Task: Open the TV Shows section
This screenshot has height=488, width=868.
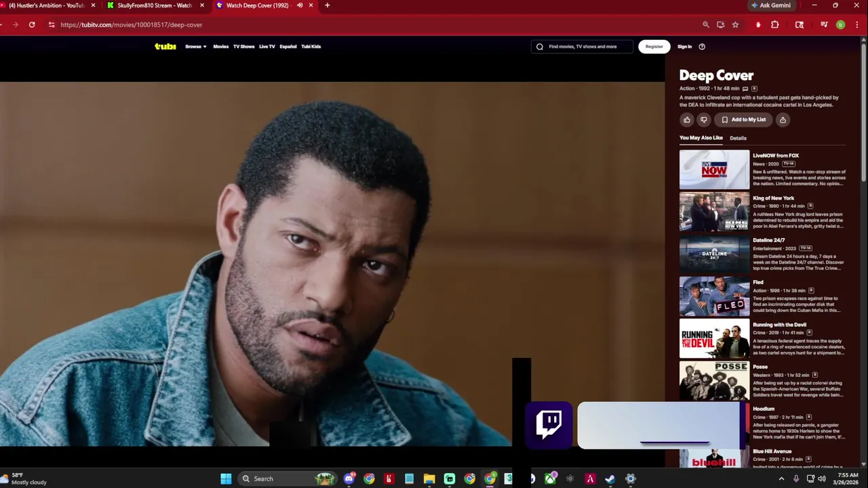Action: click(x=243, y=47)
